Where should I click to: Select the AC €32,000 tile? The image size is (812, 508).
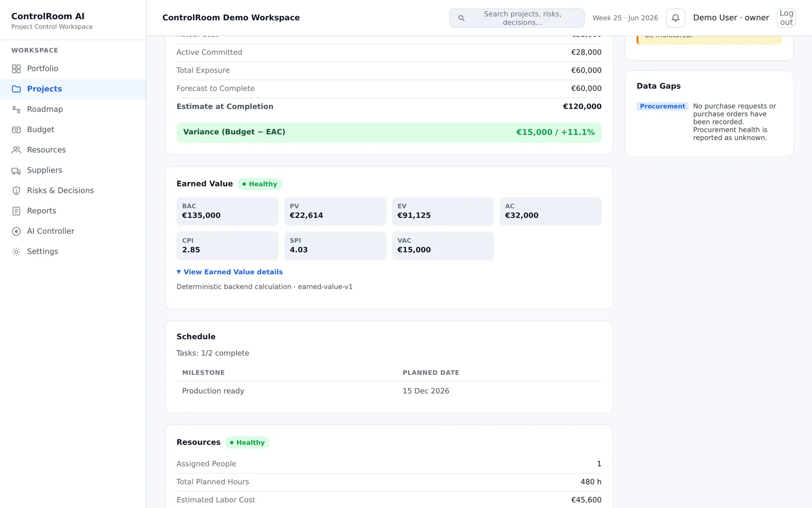pos(550,211)
